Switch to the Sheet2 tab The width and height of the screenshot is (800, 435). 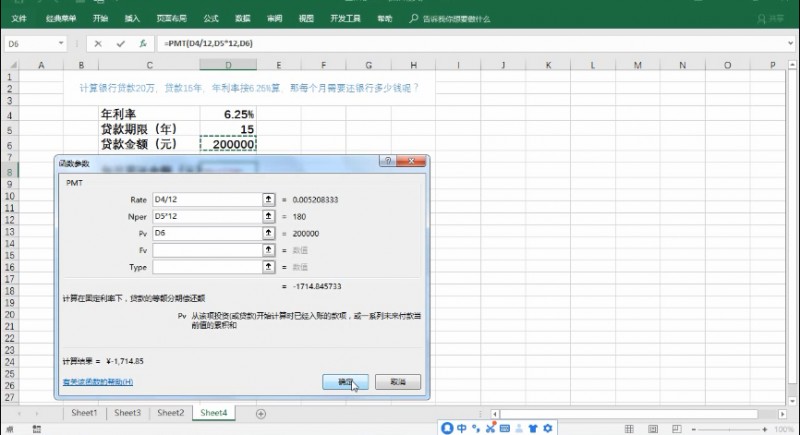click(170, 413)
